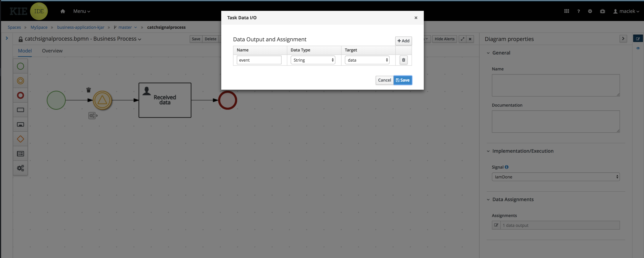
Task: Toggle Hide Alerts button
Action: pyautogui.click(x=444, y=39)
